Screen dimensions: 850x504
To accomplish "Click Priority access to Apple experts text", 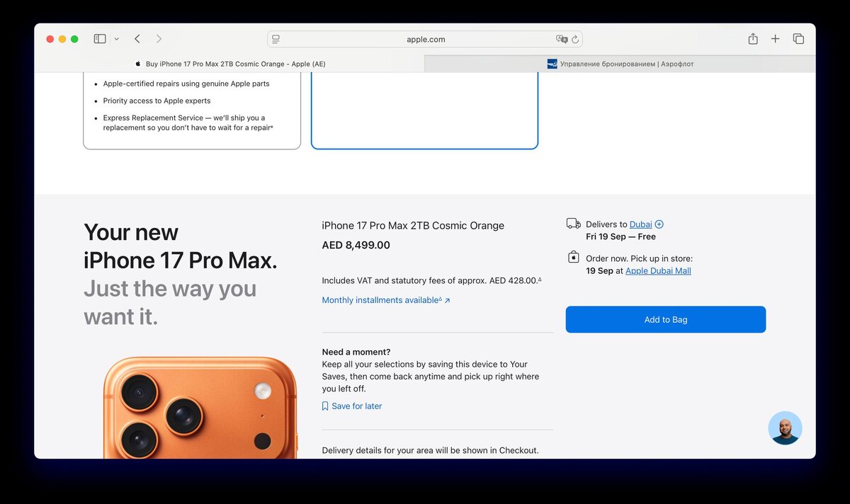I will [157, 101].
